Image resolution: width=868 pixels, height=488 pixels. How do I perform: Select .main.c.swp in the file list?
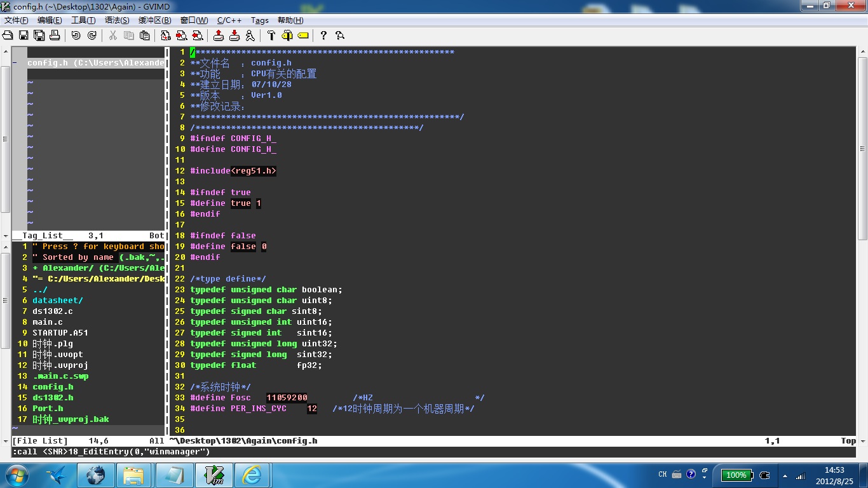pos(60,376)
